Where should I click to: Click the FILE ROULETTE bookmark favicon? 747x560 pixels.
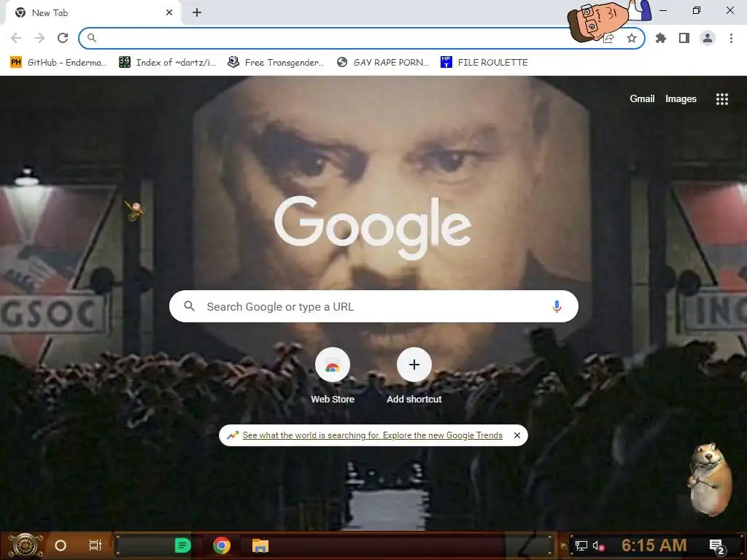pyautogui.click(x=446, y=62)
